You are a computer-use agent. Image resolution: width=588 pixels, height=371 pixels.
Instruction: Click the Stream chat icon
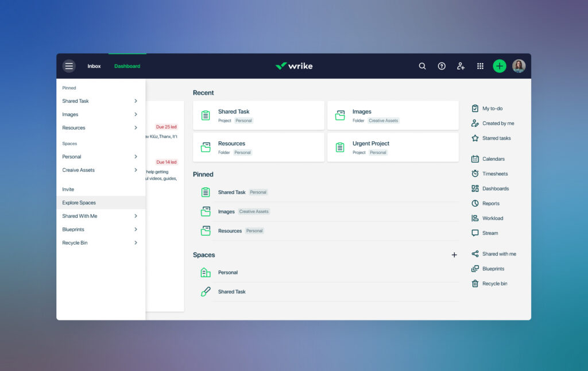[x=475, y=233]
